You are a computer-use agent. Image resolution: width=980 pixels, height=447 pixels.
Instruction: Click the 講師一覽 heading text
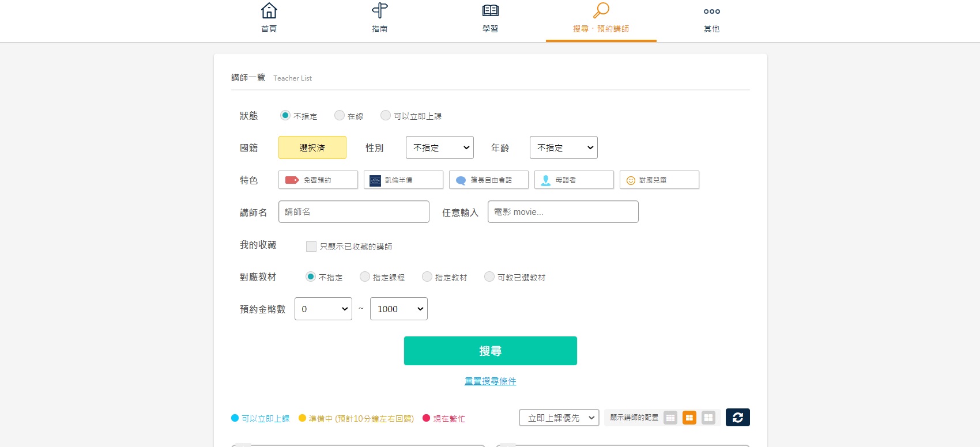click(248, 77)
